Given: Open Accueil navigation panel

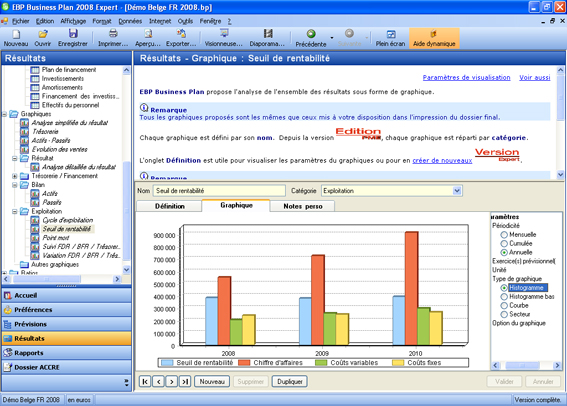Looking at the screenshot, I should (67, 295).
